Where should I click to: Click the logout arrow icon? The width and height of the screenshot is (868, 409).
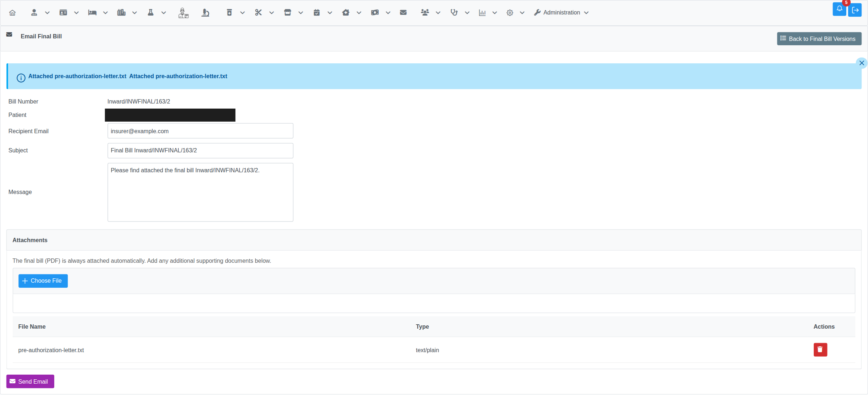click(x=855, y=10)
